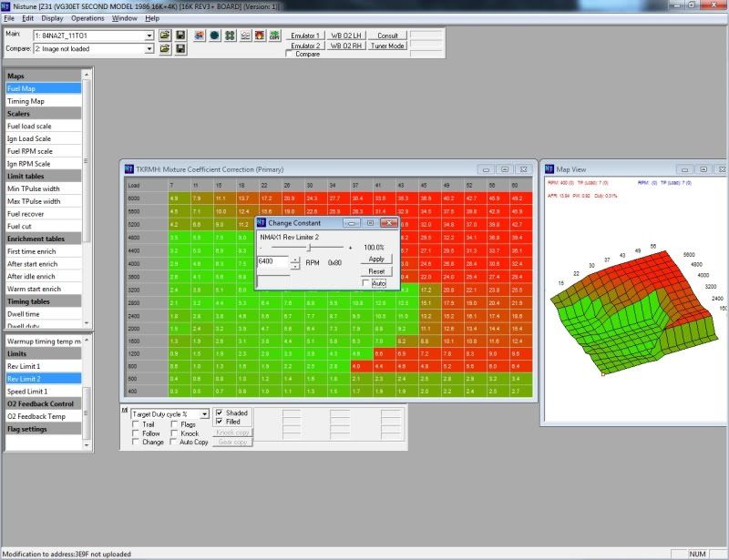Click the Tuner Mode button
The width and height of the screenshot is (729, 560).
(387, 46)
